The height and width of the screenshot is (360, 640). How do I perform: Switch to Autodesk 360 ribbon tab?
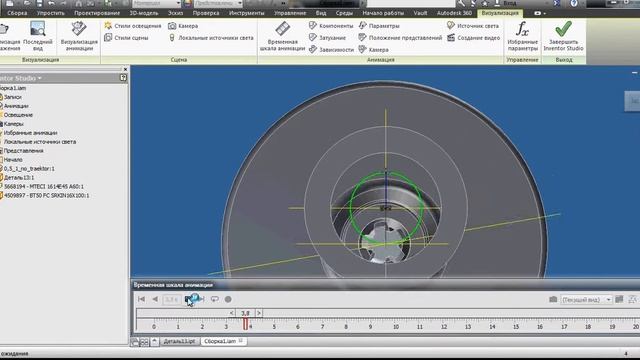(454, 13)
